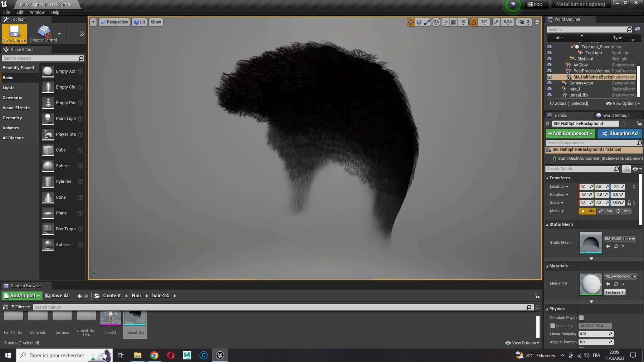
Task: Click Outliner search add-filter icon
Action: (x=637, y=29)
